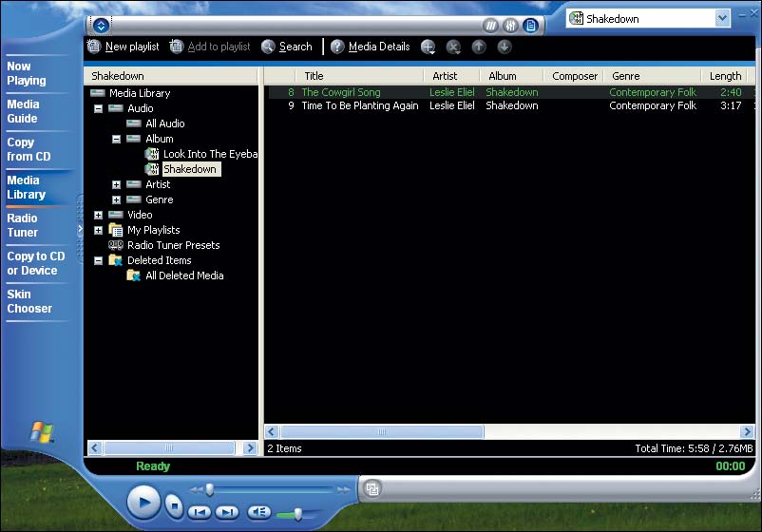This screenshot has width=762, height=532.
Task: Expand the Artist tree node
Action: (x=116, y=184)
